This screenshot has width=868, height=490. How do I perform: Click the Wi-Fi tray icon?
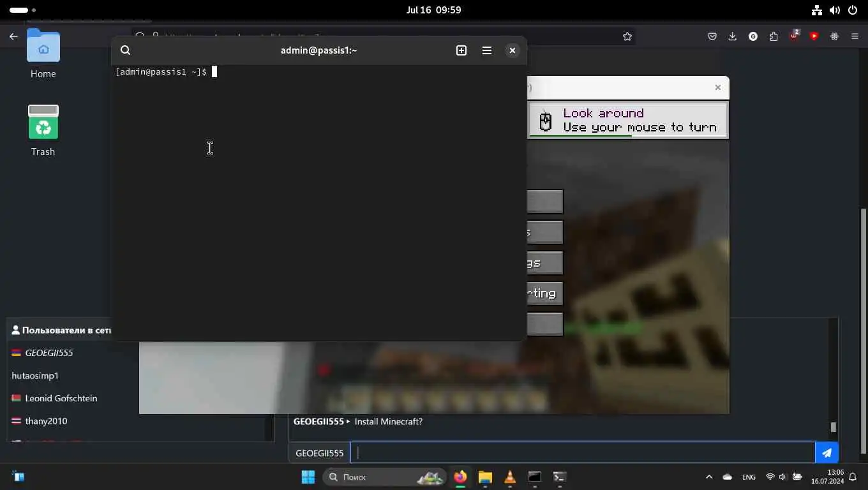pyautogui.click(x=770, y=477)
